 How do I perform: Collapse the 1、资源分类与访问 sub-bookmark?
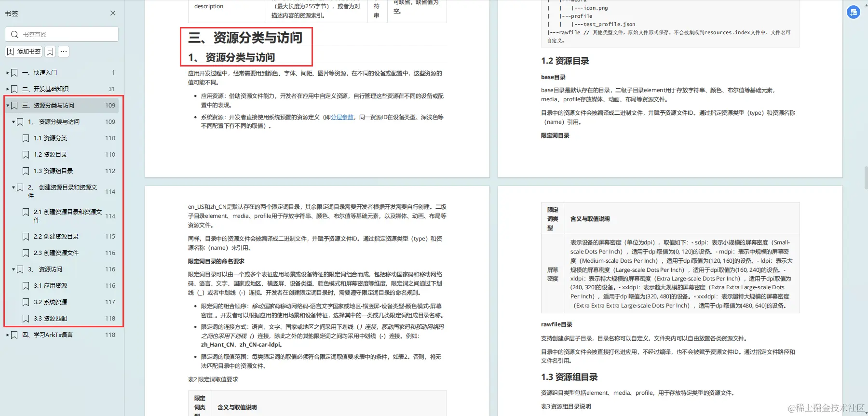(13, 122)
